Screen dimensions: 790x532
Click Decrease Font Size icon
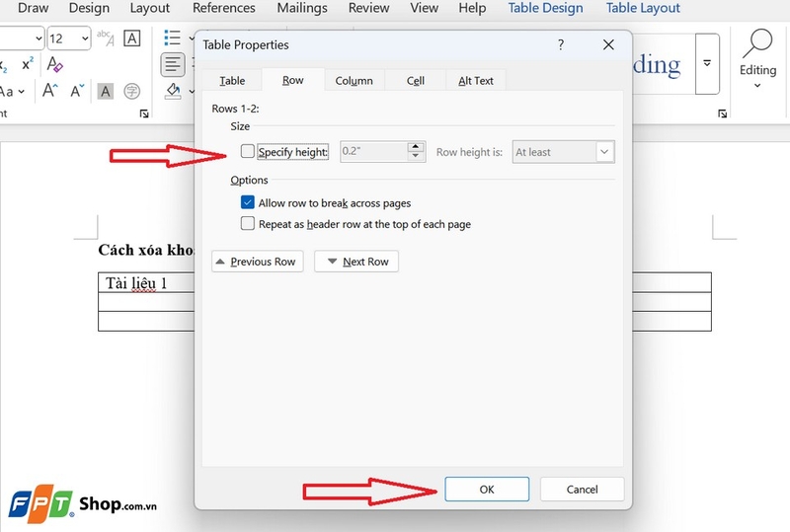click(77, 91)
